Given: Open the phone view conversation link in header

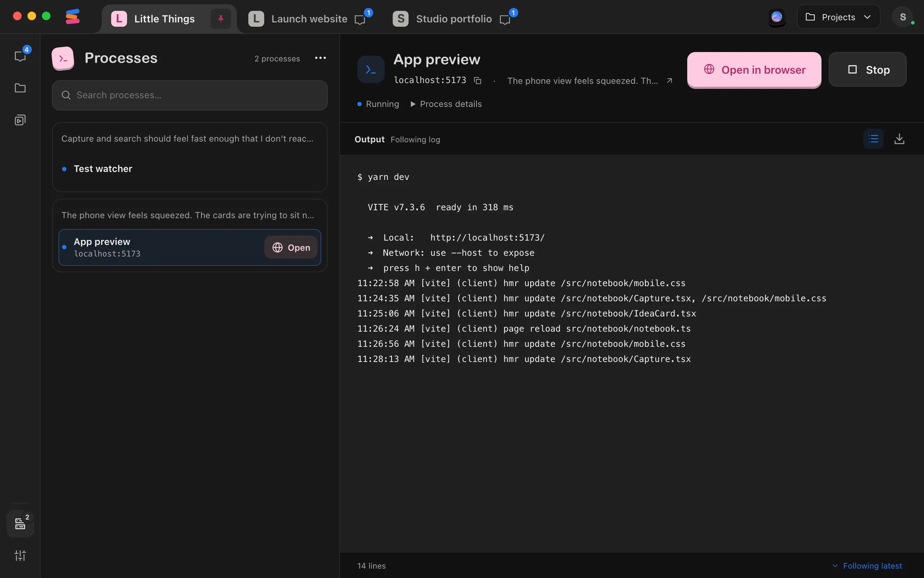Looking at the screenshot, I should 582,81.
